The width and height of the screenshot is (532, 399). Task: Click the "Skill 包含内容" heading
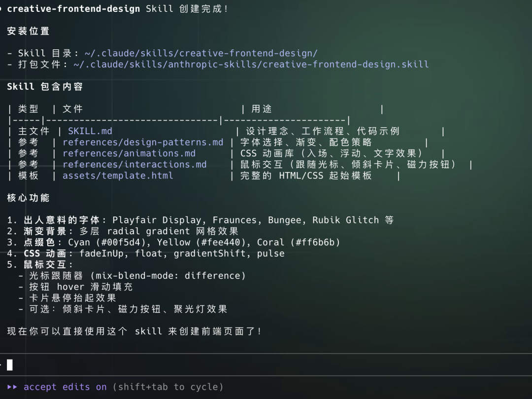coord(45,87)
